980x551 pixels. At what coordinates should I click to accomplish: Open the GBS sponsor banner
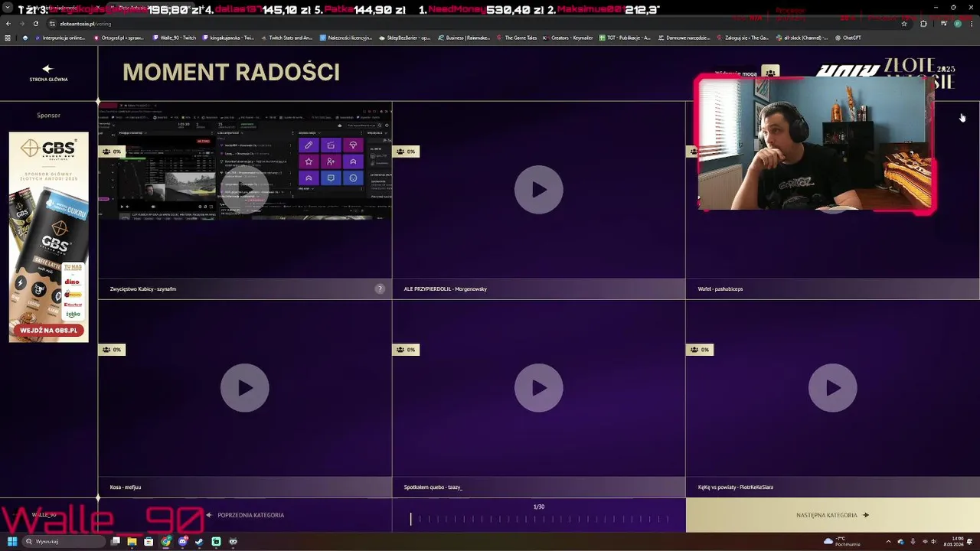[48, 236]
